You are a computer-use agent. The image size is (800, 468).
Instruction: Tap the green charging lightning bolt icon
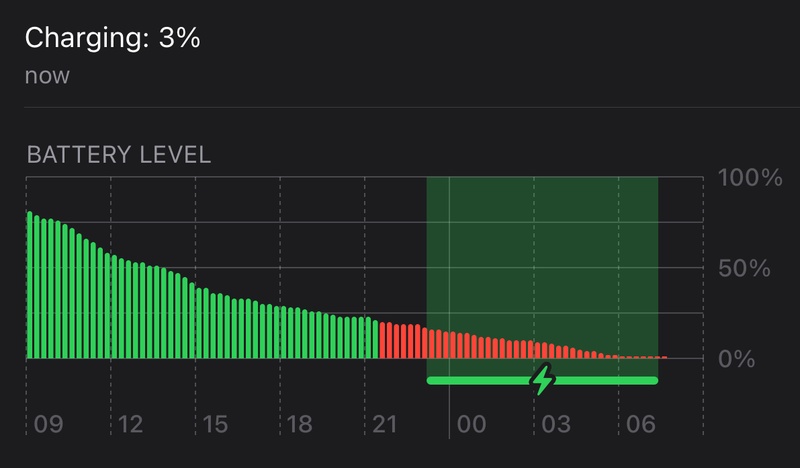pyautogui.click(x=542, y=379)
